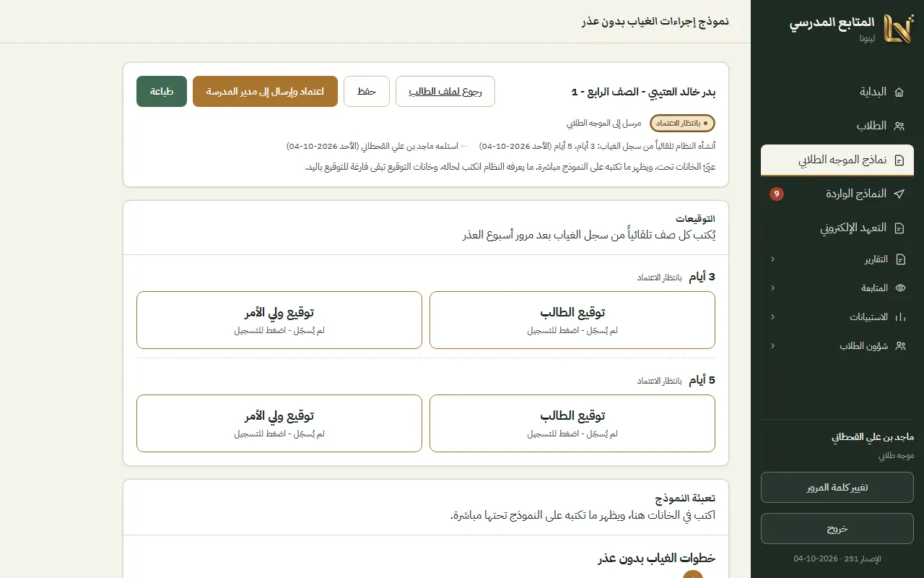
Task: Open البداية in the sidebar
Action: click(837, 92)
